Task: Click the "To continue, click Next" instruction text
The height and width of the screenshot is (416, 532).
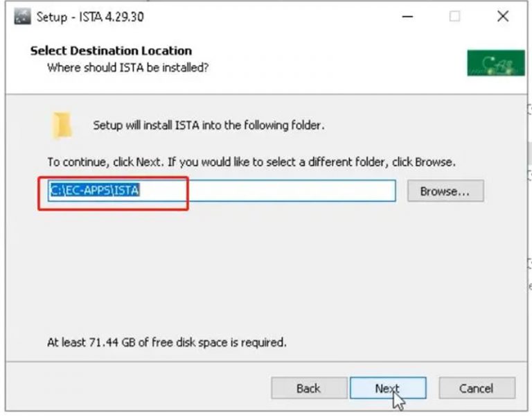Action: pos(251,162)
